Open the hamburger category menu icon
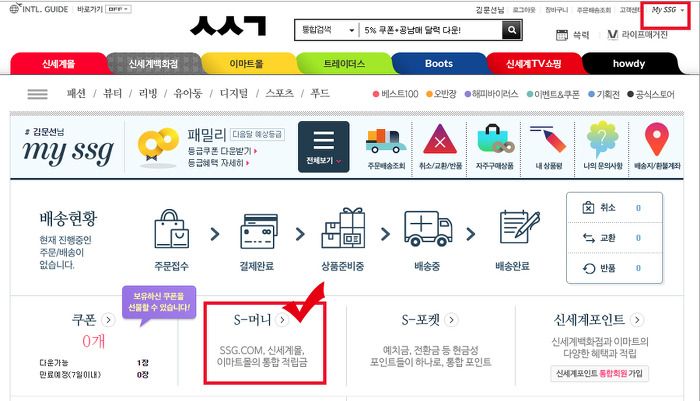Screen dimensions: 700x401 point(38,94)
